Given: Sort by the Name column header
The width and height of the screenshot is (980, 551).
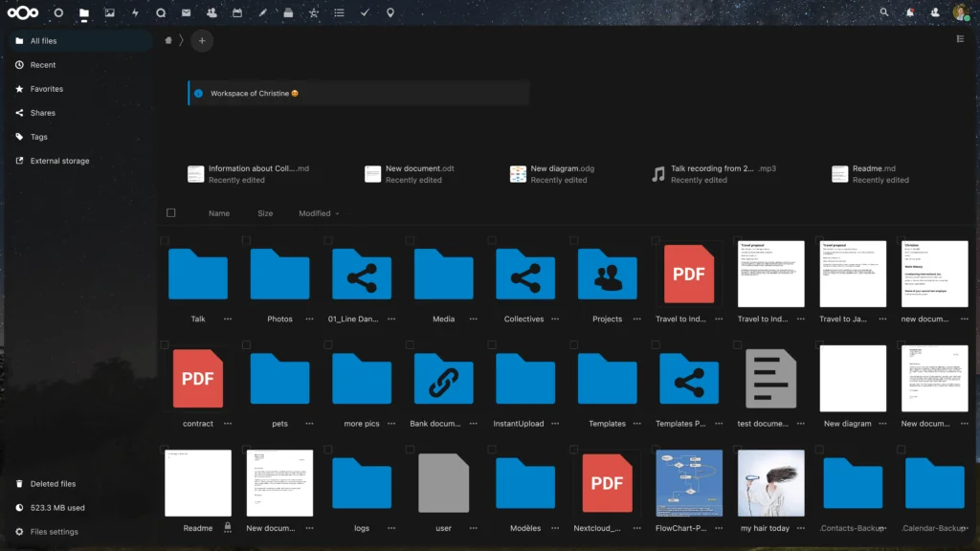Looking at the screenshot, I should [x=219, y=213].
